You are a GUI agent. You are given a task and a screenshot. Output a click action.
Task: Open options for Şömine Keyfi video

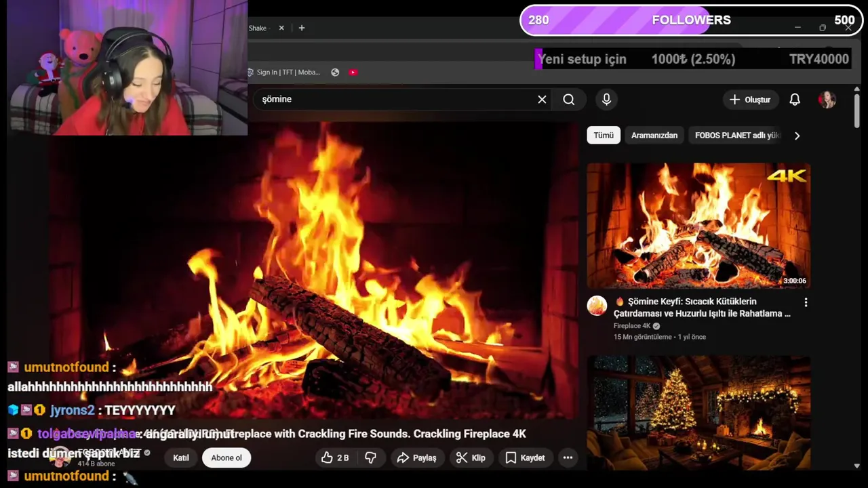[x=806, y=302]
